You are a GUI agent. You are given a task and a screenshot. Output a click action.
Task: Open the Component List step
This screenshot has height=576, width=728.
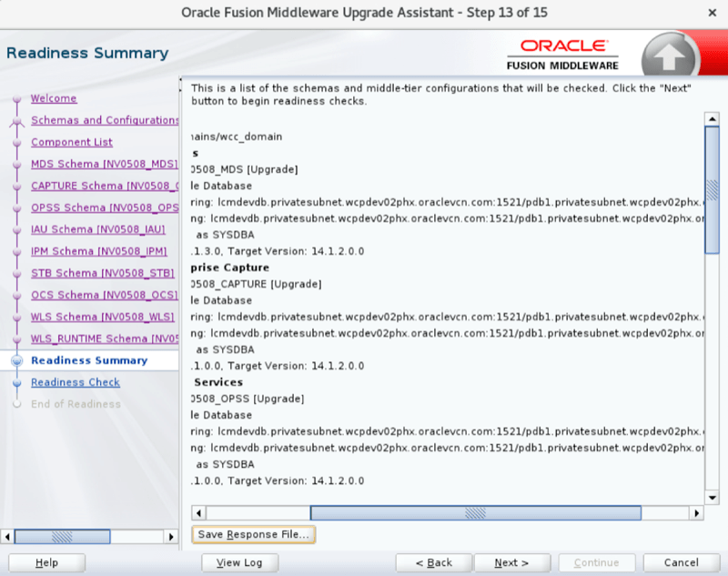[x=72, y=142]
